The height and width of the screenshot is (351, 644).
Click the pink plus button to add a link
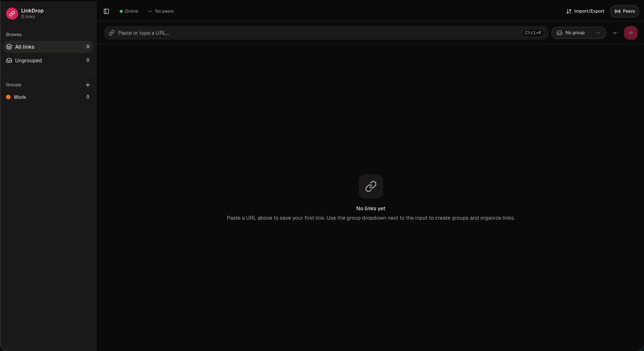point(631,33)
